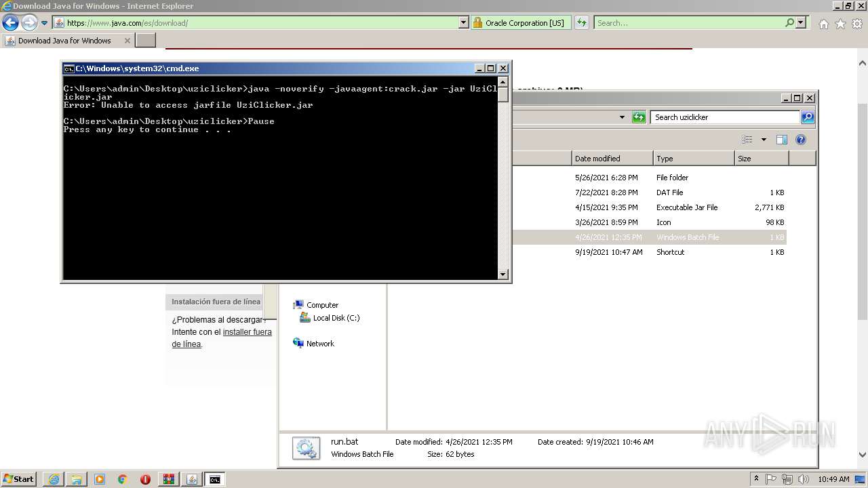Select the File folder row

click(650, 178)
